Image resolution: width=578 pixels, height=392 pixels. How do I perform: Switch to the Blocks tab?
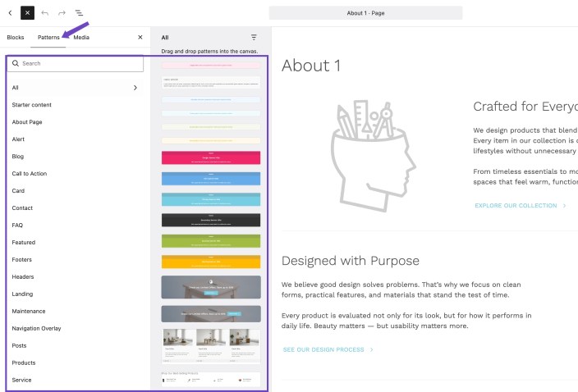click(x=16, y=37)
